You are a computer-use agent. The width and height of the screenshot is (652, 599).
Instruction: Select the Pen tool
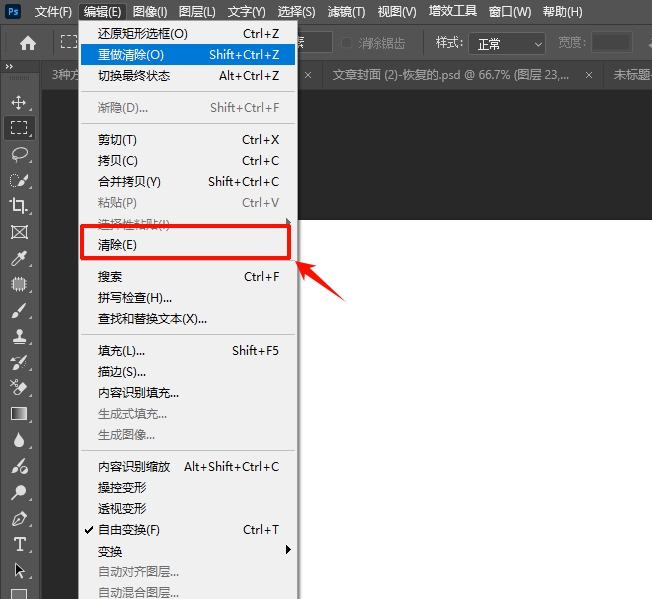[x=19, y=519]
